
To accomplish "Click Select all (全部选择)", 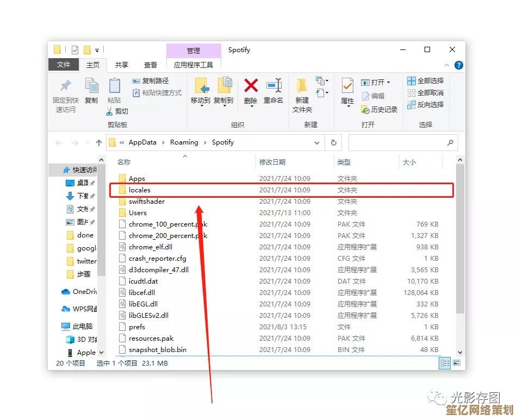I will point(425,81).
